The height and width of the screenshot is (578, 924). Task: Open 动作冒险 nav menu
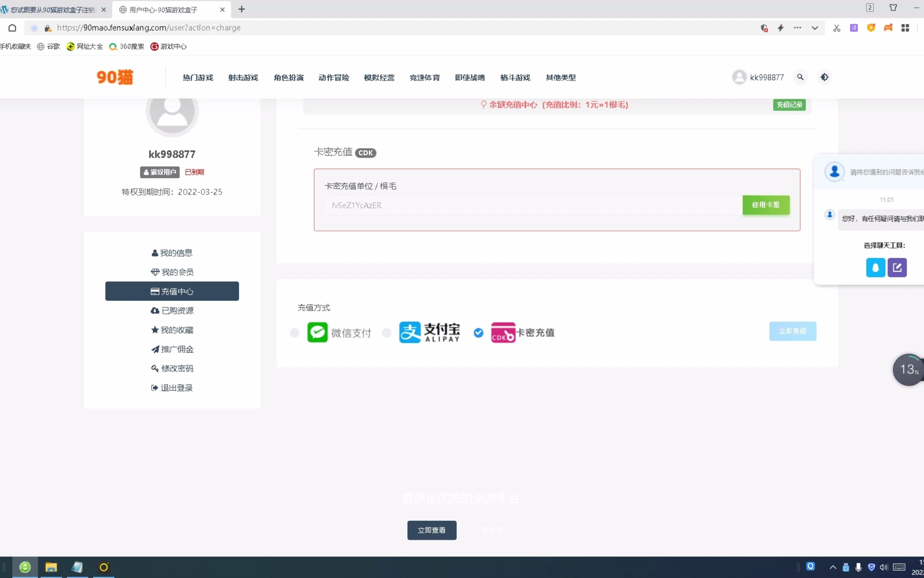pyautogui.click(x=334, y=78)
